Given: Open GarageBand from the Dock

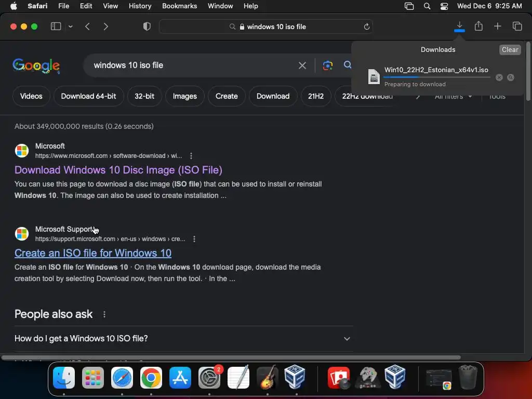Looking at the screenshot, I should tap(268, 378).
